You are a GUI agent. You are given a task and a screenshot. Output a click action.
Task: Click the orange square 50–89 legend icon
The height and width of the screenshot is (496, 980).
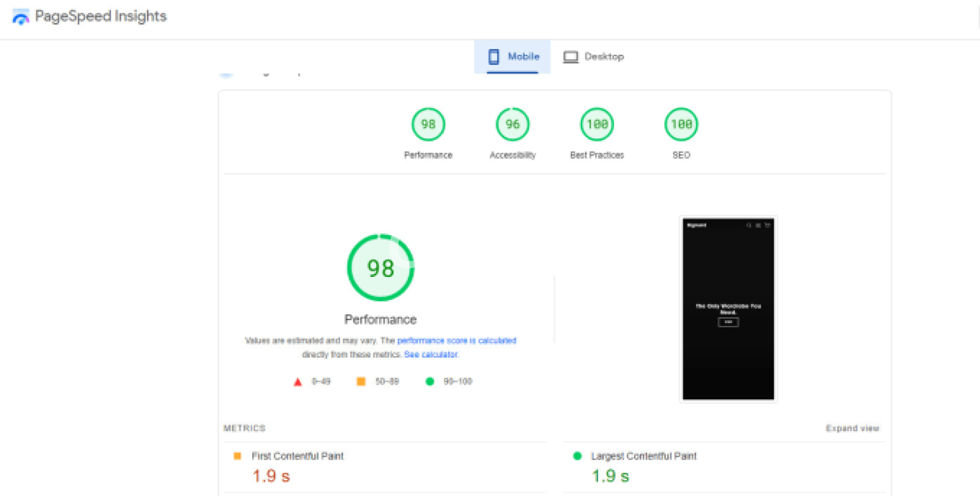coord(361,382)
